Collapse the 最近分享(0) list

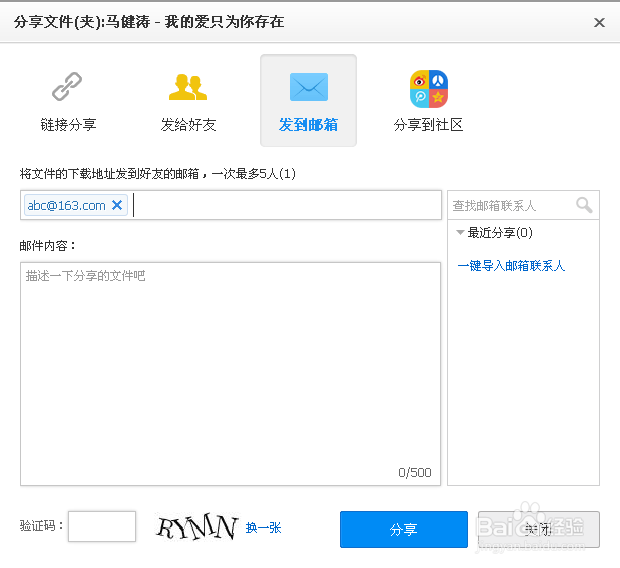[460, 232]
